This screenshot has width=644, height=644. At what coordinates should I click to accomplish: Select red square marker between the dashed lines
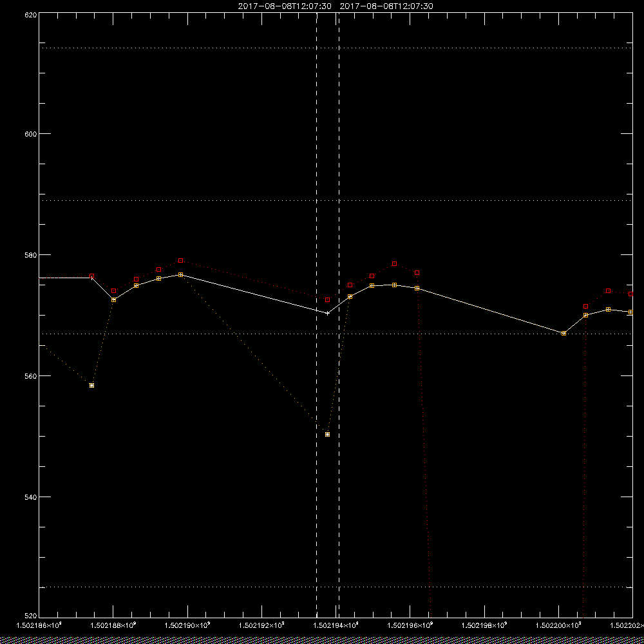tap(327, 300)
